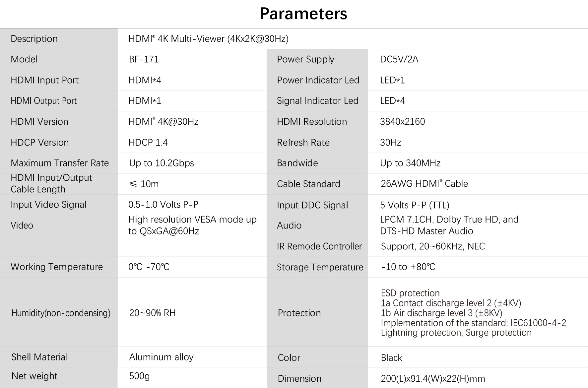The image size is (588, 388).
Task: Click the Aluminum alloy value
Action: [161, 357]
